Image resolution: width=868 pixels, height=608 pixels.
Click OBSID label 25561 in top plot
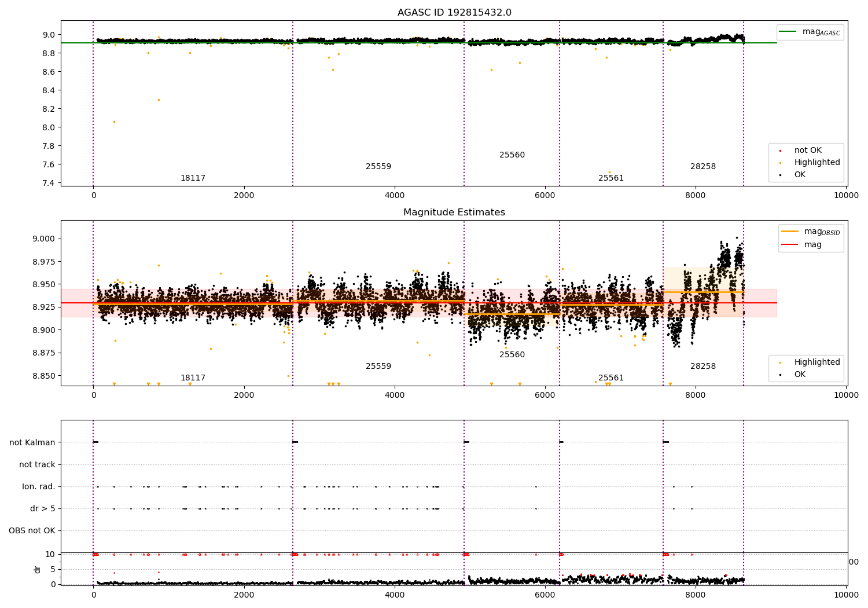(x=611, y=178)
